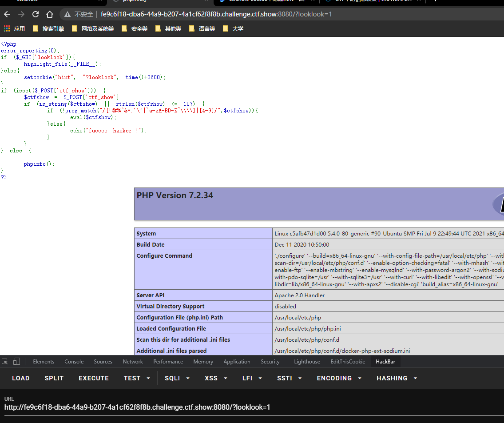
Task: Click the insecure site warning icon
Action: coord(67,14)
